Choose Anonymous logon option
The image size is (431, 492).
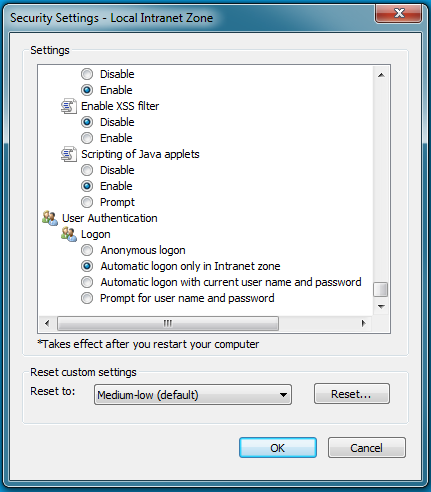(133, 250)
